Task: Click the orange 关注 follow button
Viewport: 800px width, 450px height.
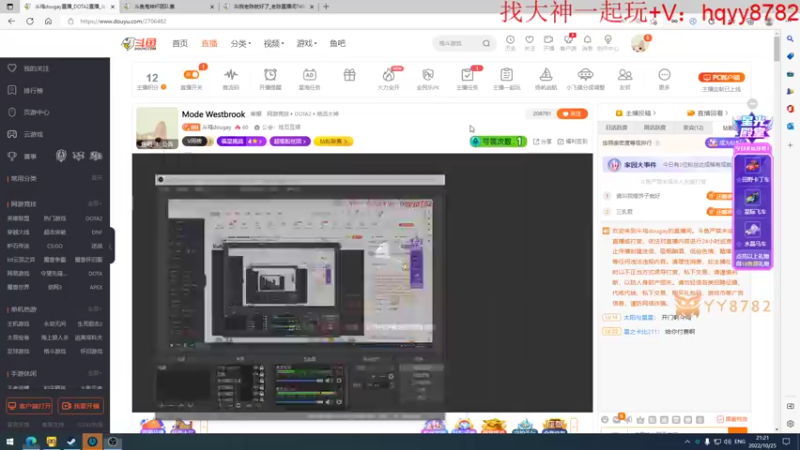Action: pos(572,114)
